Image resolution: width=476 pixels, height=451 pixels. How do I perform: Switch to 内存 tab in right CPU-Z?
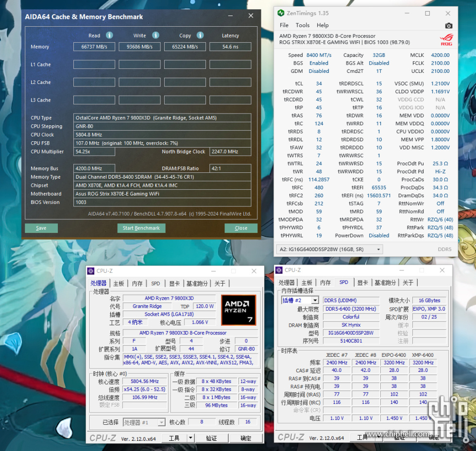tap(325, 283)
